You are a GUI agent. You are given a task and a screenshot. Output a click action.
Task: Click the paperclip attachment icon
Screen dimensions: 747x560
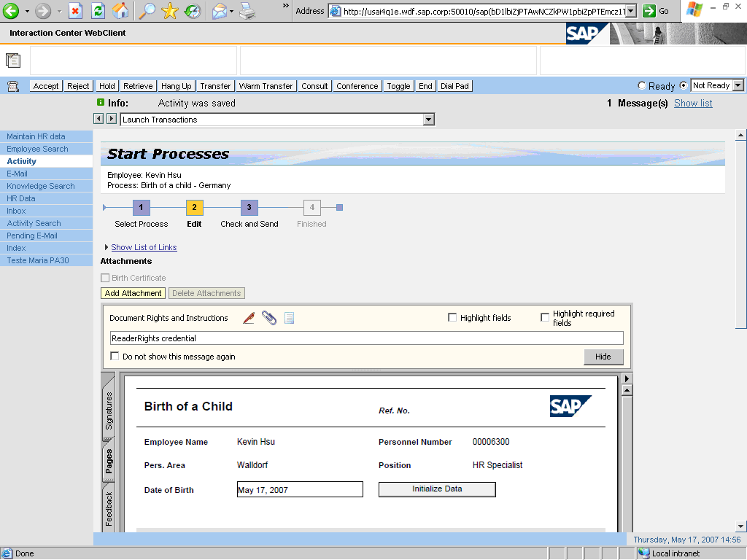[x=269, y=318]
